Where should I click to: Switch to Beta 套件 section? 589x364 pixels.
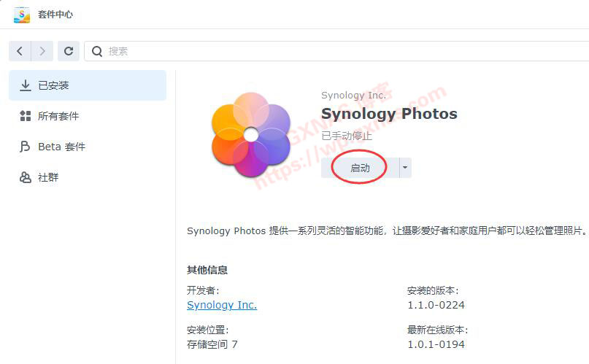61,147
